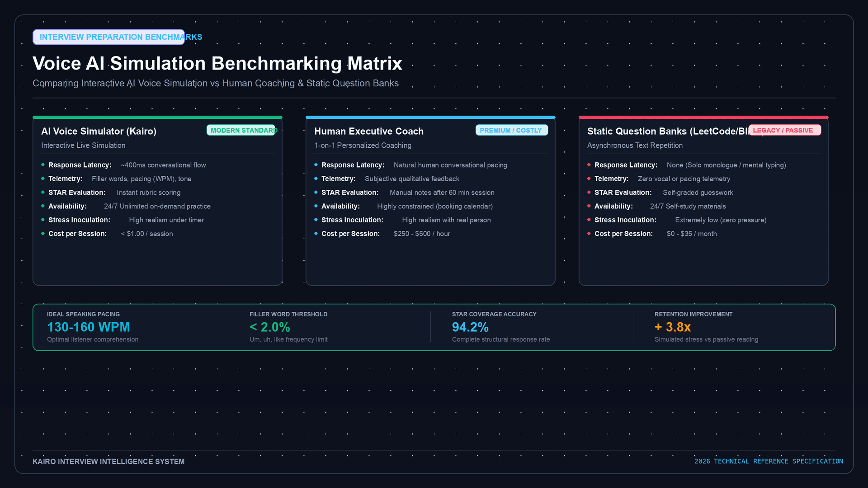Click the Self-graded guesswork value

pyautogui.click(x=698, y=192)
